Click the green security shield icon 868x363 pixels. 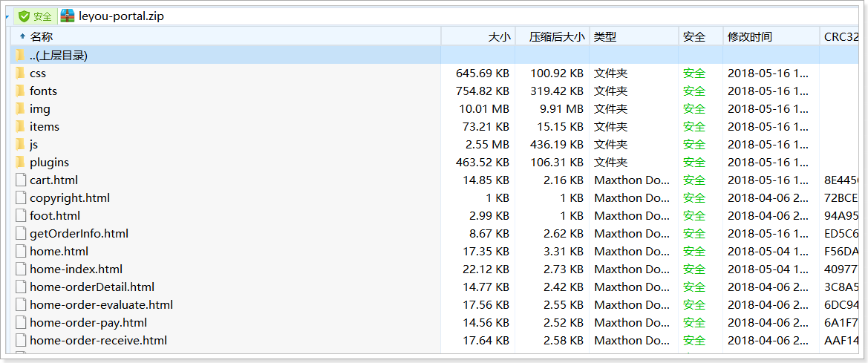click(x=24, y=16)
